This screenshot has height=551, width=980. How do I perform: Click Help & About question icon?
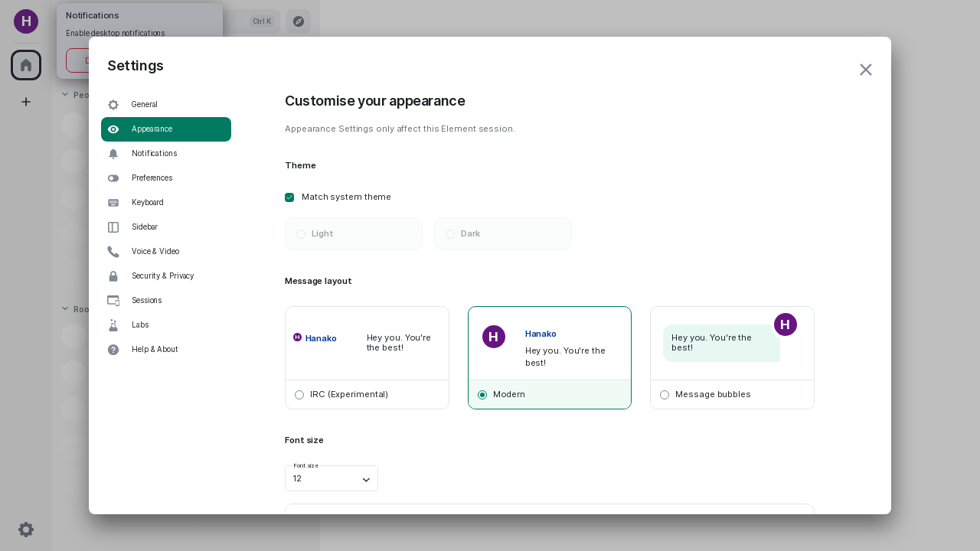[113, 350]
